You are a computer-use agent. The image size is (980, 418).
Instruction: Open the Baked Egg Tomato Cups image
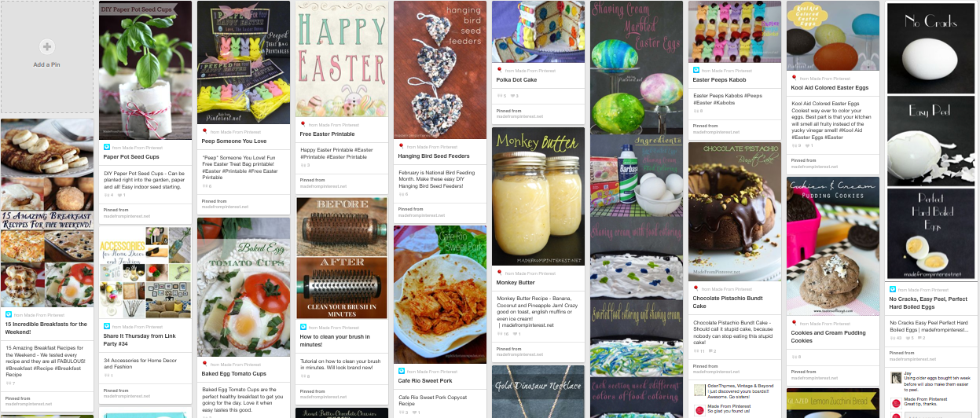pyautogui.click(x=244, y=287)
